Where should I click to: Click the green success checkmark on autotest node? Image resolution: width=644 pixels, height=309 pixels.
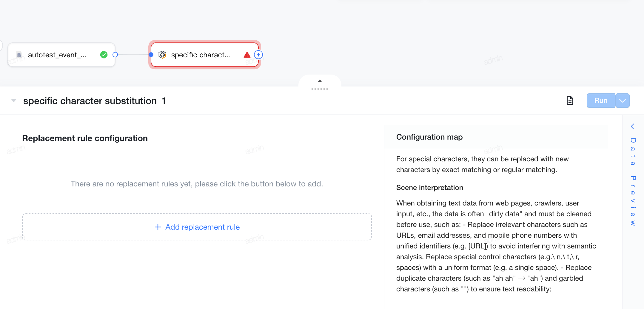point(104,55)
